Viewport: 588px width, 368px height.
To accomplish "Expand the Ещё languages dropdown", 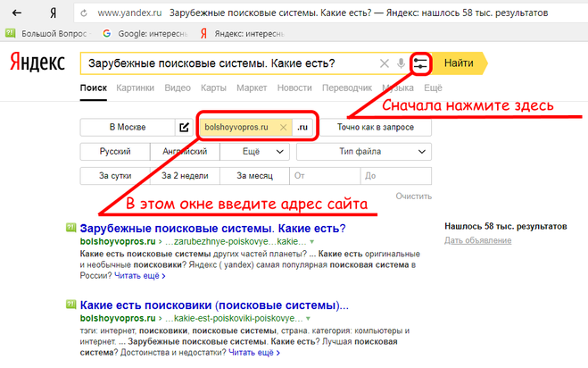I will 254,152.
